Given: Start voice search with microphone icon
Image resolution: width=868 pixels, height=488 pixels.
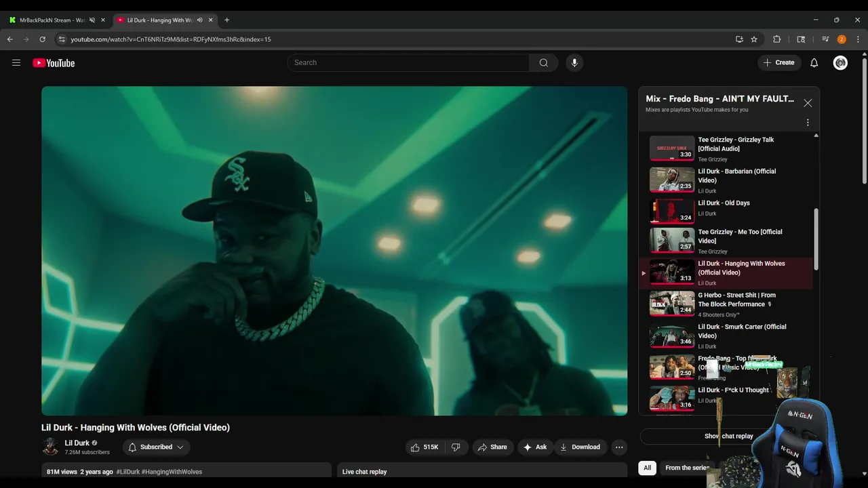Looking at the screenshot, I should click(x=574, y=62).
